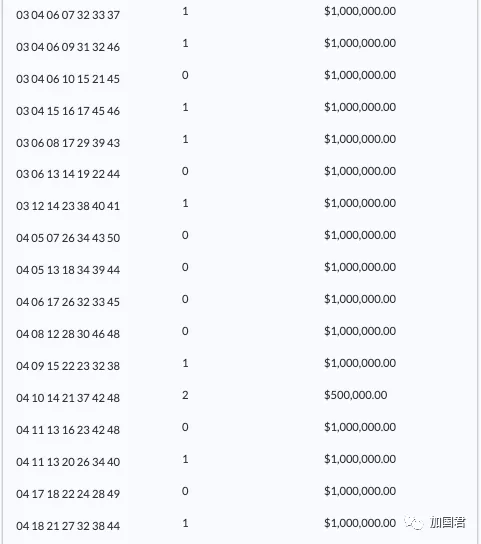Screen dimensions: 481x544
Task: Click the WeChat watermark logo icon
Action: [414, 523]
